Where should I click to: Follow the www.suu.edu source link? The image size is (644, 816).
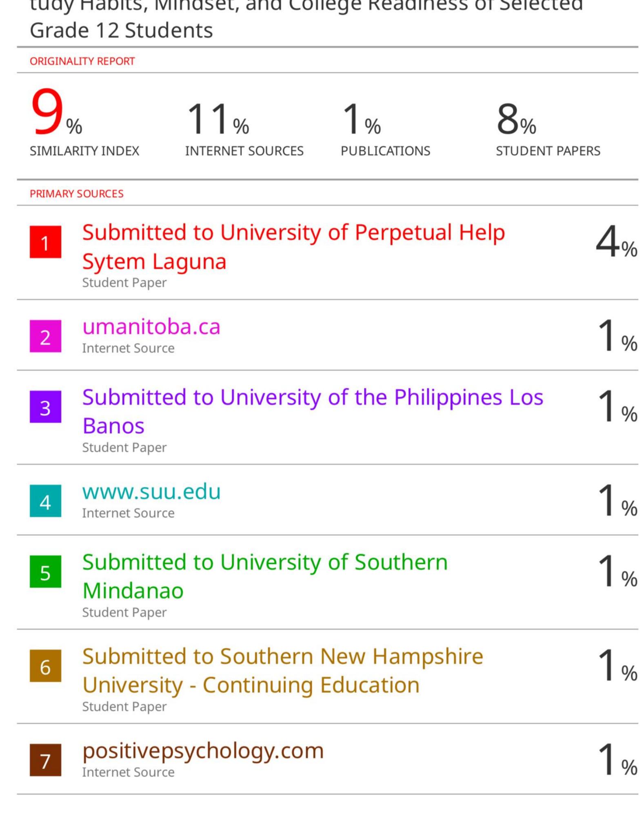(x=151, y=492)
